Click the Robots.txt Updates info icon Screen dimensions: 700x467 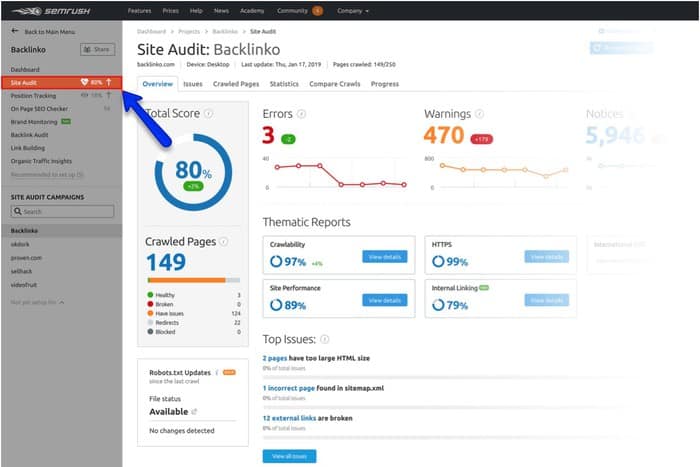pos(217,372)
